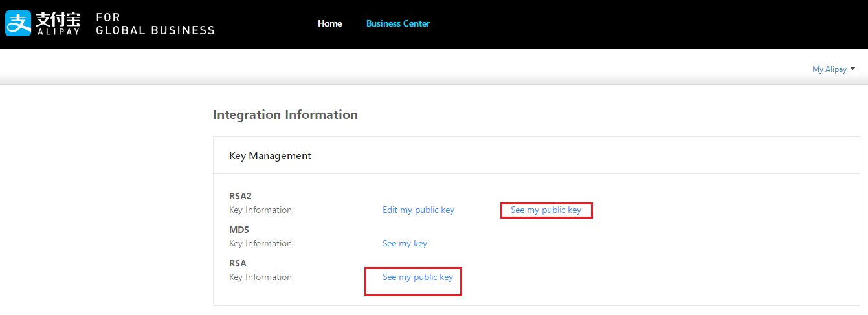
Task: See my public key for RSA2
Action: point(546,210)
